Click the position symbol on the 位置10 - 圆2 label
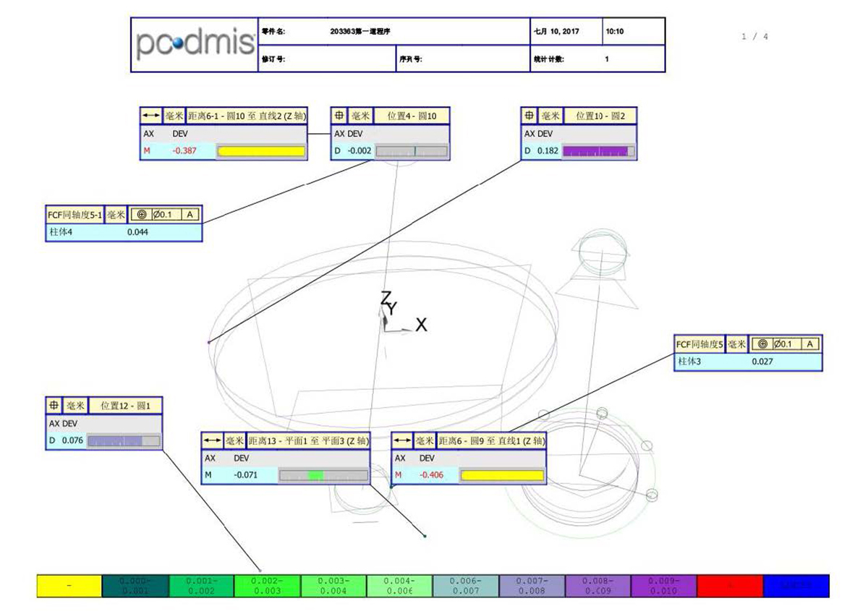The image size is (868, 614). [529, 116]
